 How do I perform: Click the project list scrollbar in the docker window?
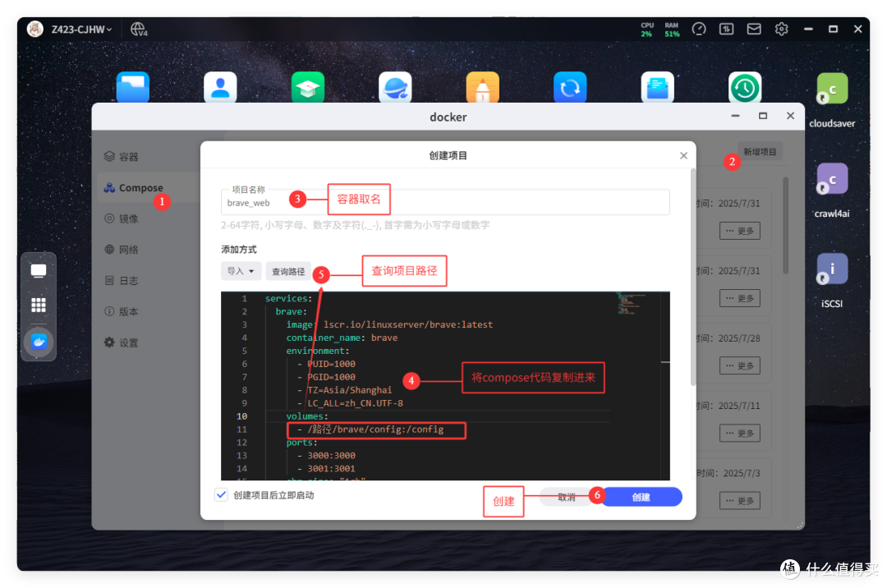click(786, 226)
